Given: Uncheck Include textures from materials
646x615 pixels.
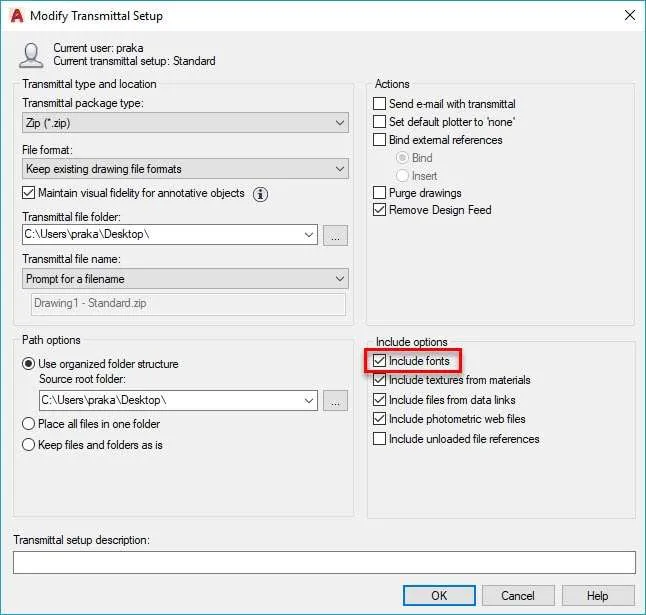Looking at the screenshot, I should point(379,380).
